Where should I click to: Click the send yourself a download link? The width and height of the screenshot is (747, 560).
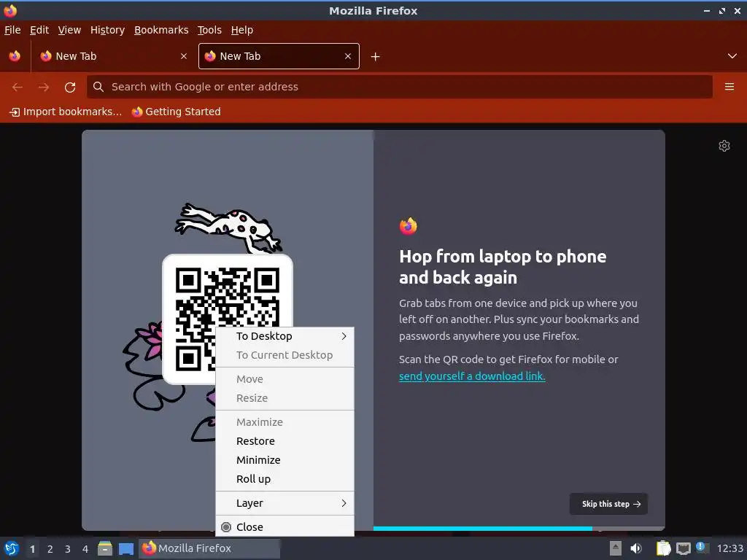point(472,376)
